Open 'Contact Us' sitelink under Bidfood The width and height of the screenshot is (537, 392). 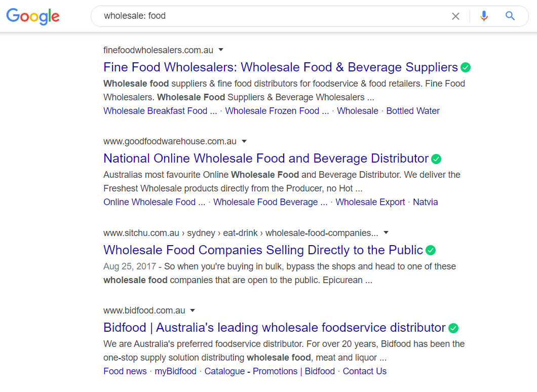click(x=364, y=371)
